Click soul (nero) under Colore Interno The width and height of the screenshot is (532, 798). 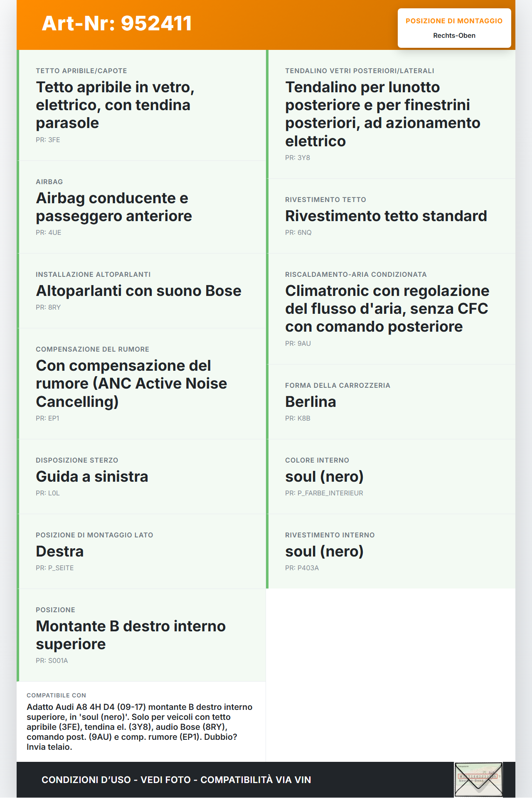pos(324,477)
